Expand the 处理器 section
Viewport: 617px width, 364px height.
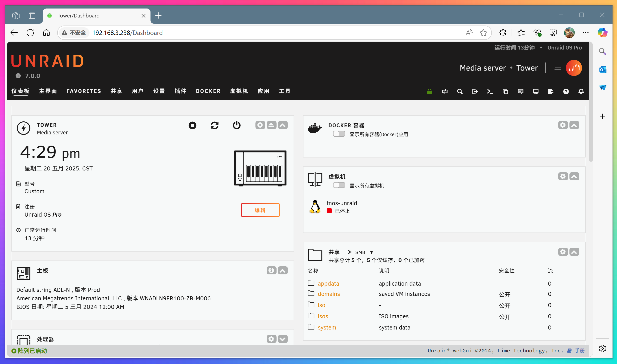pyautogui.click(x=282, y=339)
